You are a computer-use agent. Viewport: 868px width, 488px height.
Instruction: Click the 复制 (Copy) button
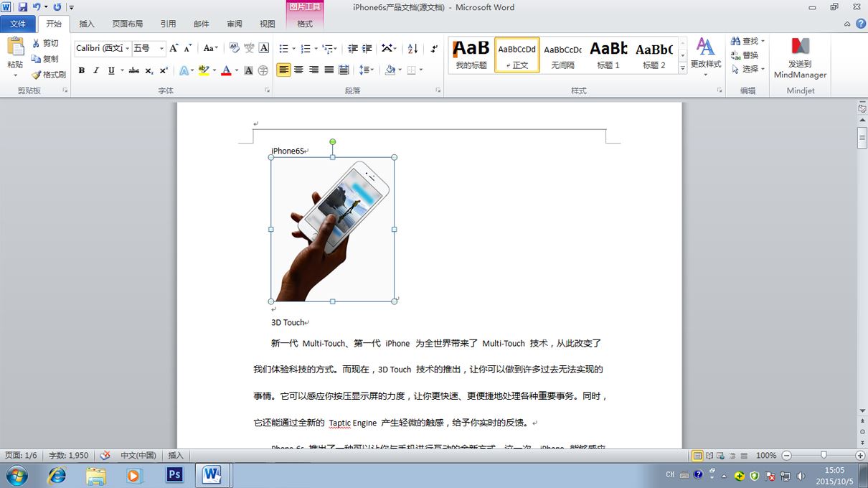tap(45, 59)
